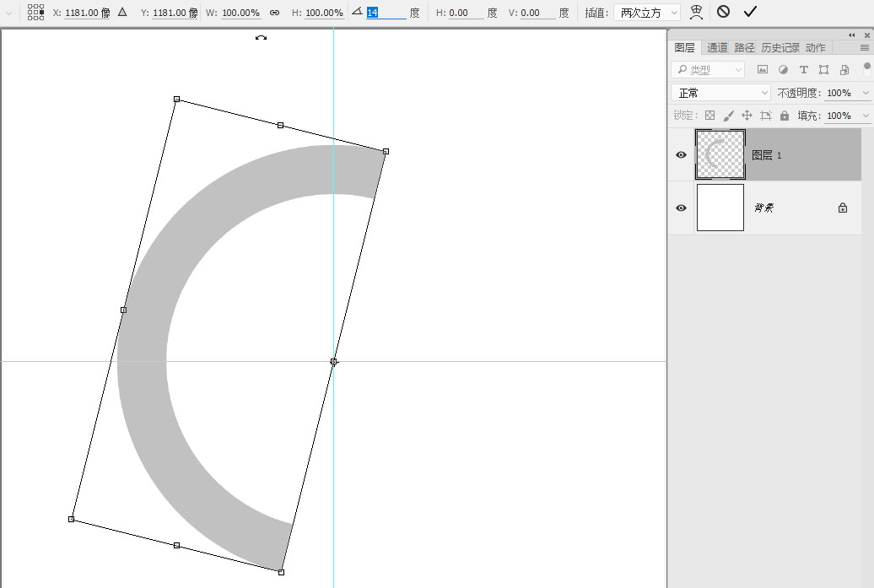874x588 pixels.
Task: Hide the background layer via eye icon
Action: click(681, 208)
